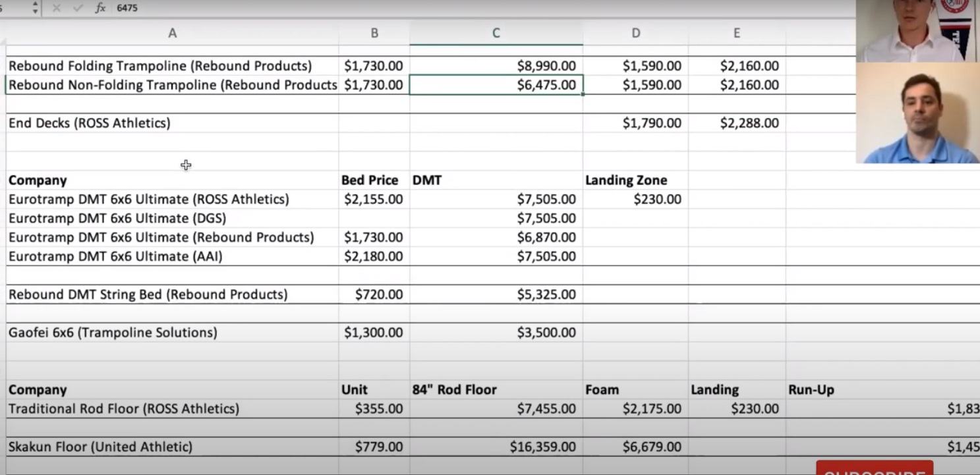
Task: Click the webcam of man in blue polo
Action: [x=917, y=113]
